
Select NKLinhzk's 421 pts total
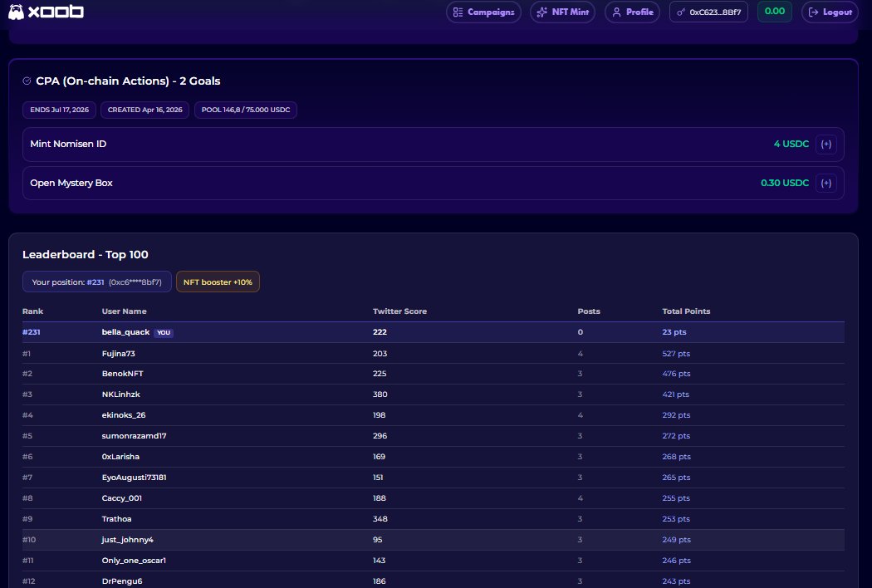click(x=676, y=394)
